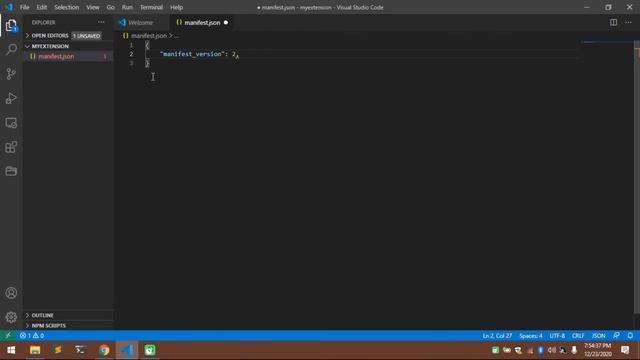Click the editor vertical scrollbar
Viewport: 640px width, 360px height.
click(x=637, y=178)
